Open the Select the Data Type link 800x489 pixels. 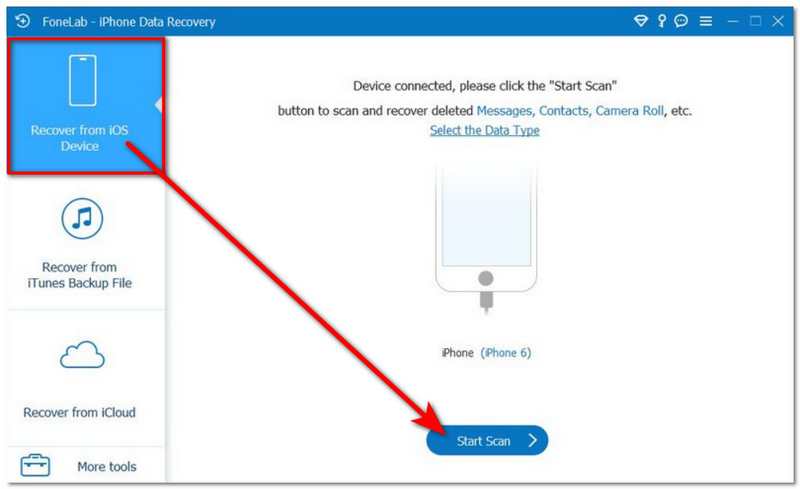(484, 130)
